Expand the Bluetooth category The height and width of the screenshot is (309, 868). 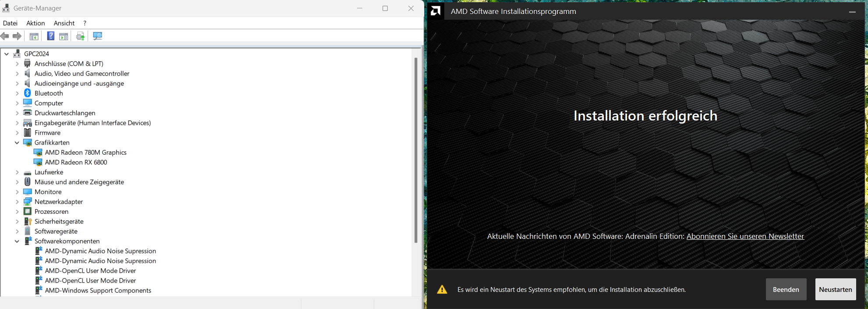pyautogui.click(x=17, y=93)
